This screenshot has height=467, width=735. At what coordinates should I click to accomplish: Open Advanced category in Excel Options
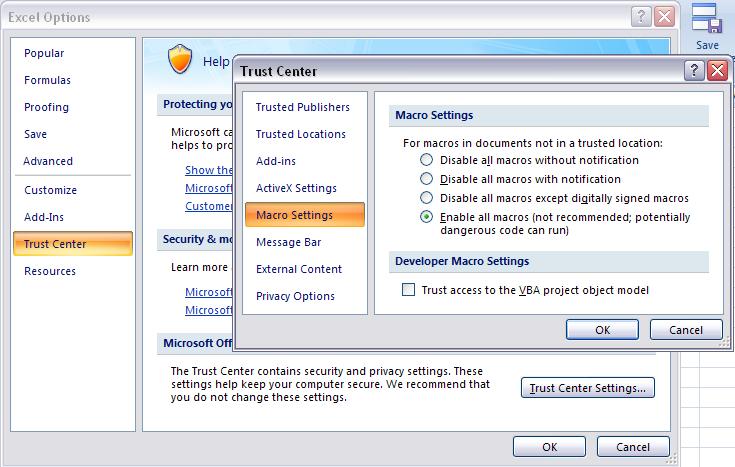coord(48,161)
